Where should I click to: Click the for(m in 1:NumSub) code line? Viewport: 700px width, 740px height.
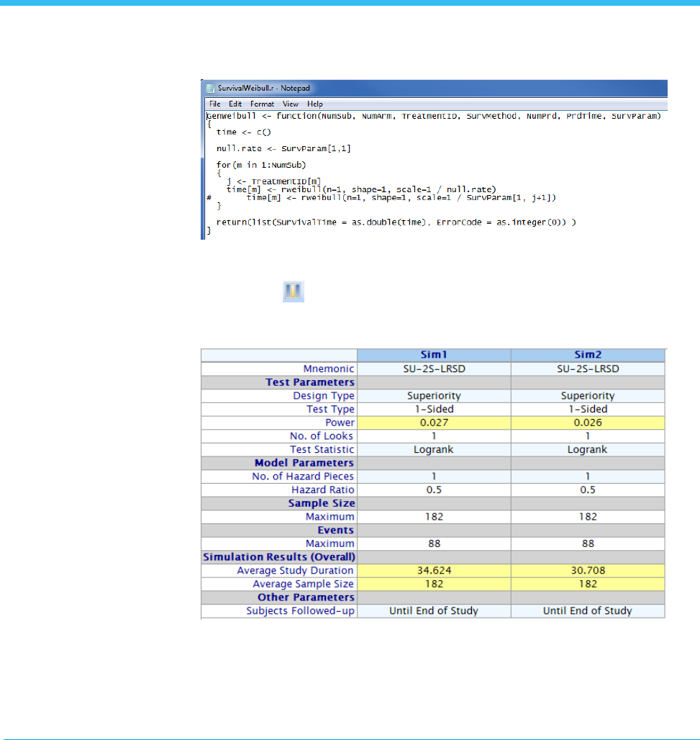pyautogui.click(x=261, y=165)
